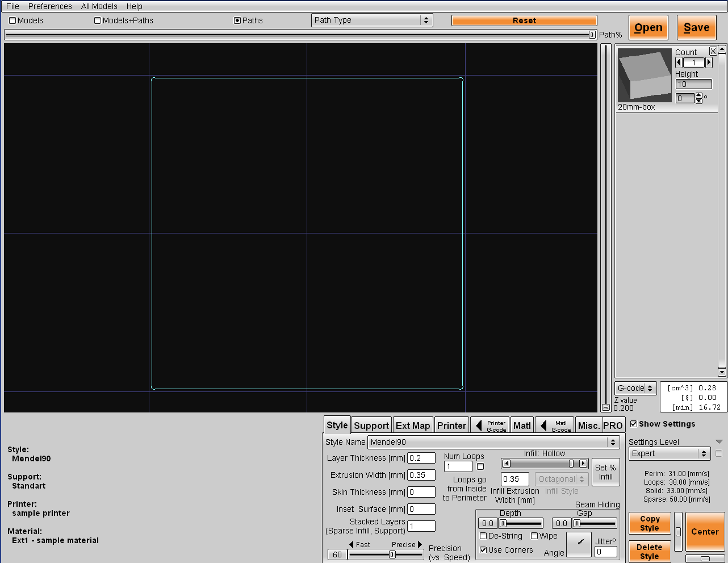Enable the De-String checkbox
Image resolution: width=728 pixels, height=563 pixels.
[x=483, y=536]
